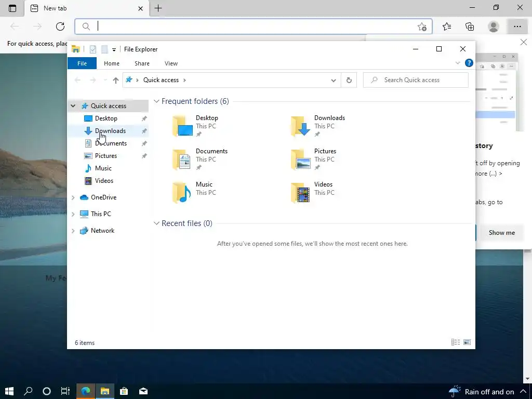Open the Music folder in Frequent folders
This screenshot has height=399, width=532.
(194, 192)
